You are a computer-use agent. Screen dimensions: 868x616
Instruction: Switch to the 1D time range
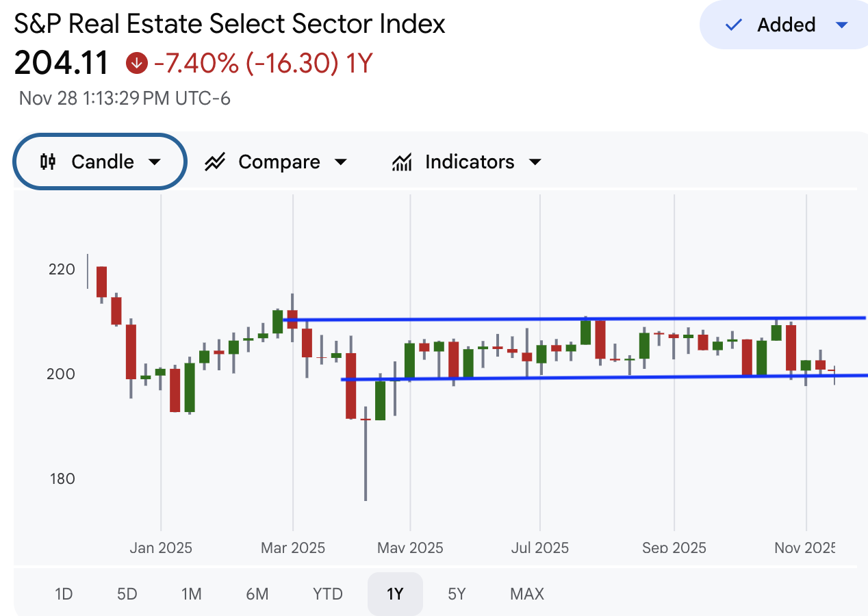[x=64, y=594]
